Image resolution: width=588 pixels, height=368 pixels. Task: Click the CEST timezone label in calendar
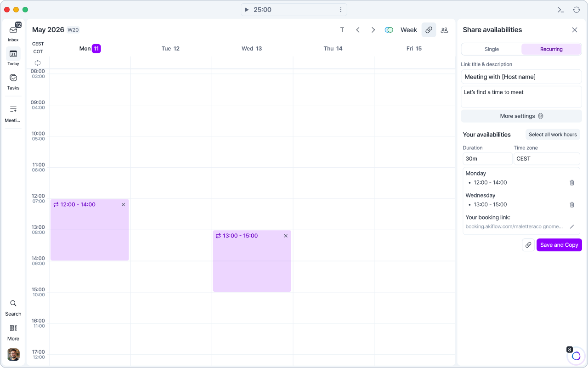pos(38,44)
